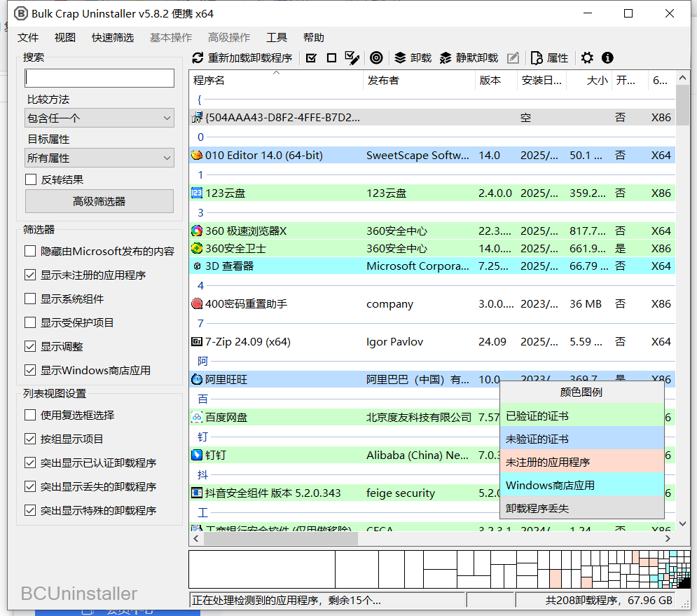Toggle 显示未注册的应用程序 checkbox
697x616 pixels.
30,275
